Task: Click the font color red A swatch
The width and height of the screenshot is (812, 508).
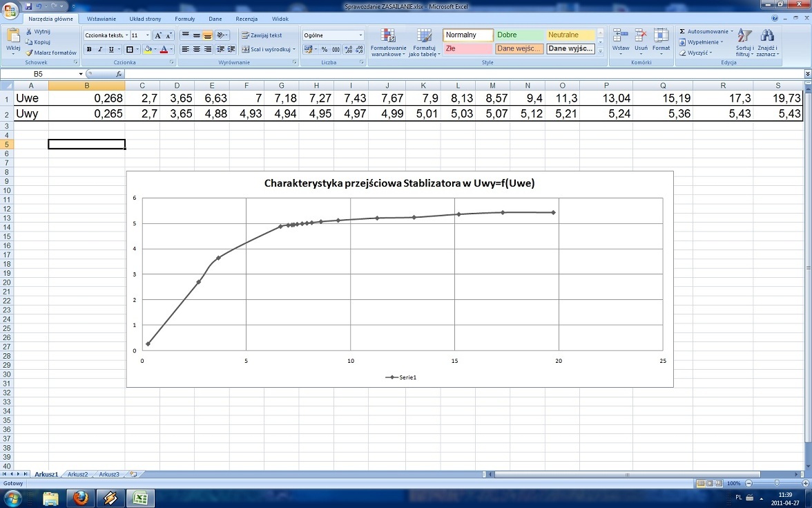Action: coord(164,49)
